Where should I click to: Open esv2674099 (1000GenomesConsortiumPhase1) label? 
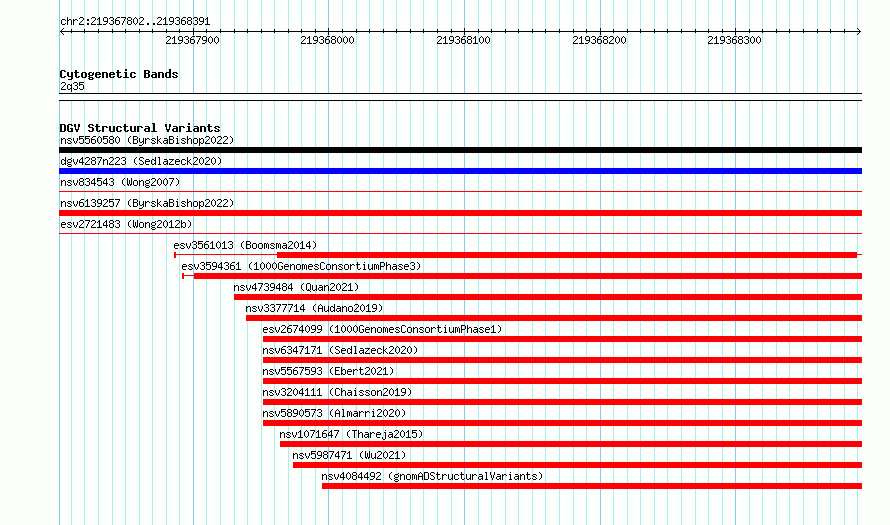point(383,329)
